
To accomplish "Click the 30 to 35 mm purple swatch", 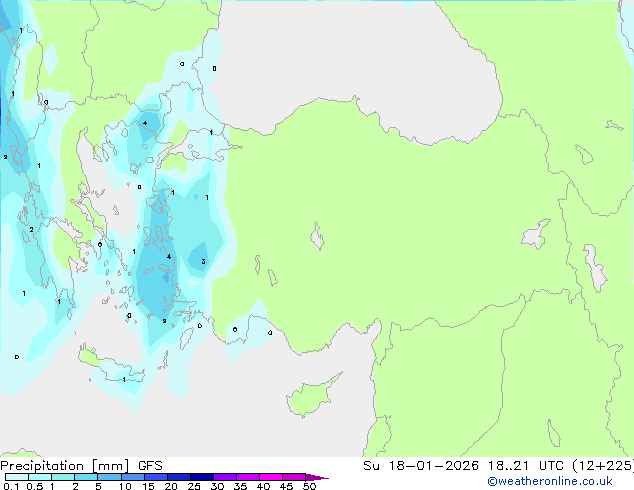I will point(224,477).
